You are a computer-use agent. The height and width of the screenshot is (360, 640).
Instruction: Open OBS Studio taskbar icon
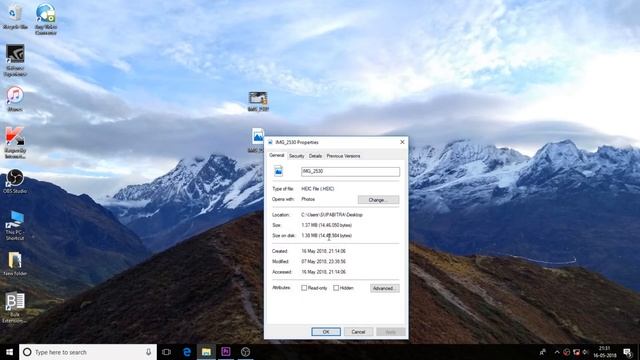(x=245, y=352)
